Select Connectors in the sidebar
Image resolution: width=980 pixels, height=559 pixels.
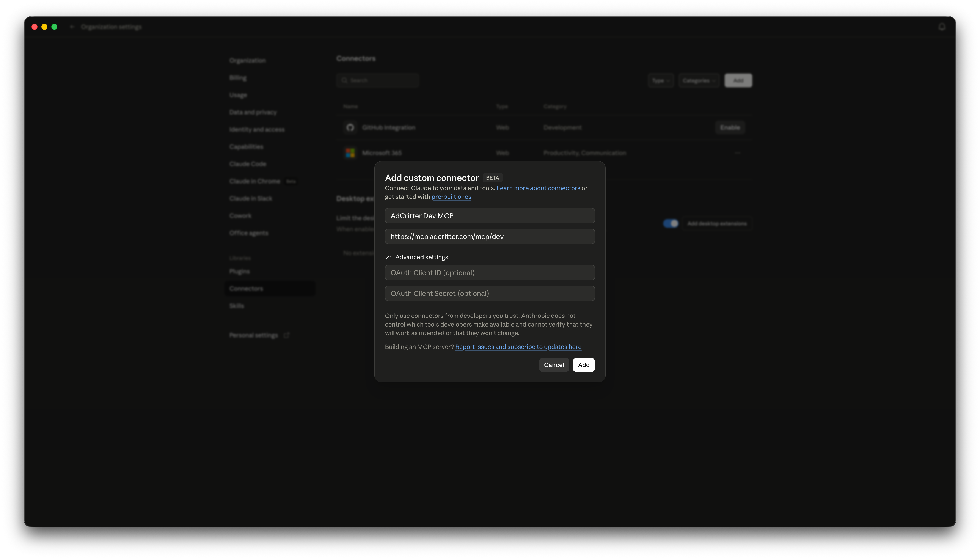tap(270, 289)
